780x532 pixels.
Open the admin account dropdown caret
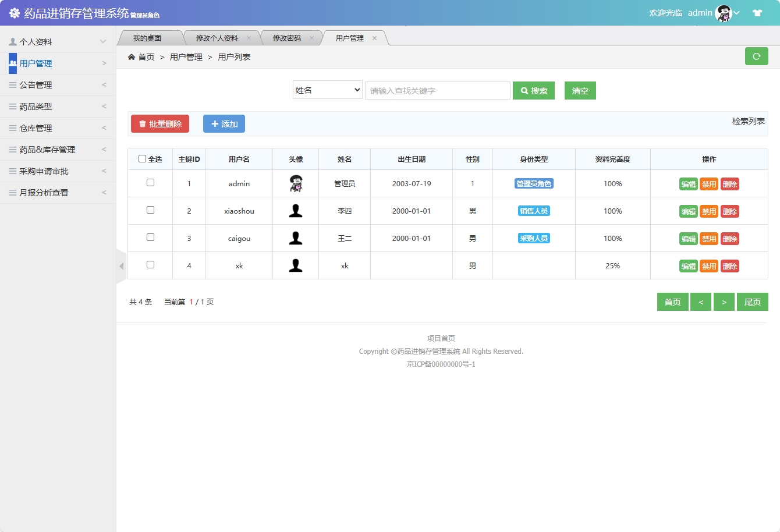736,12
